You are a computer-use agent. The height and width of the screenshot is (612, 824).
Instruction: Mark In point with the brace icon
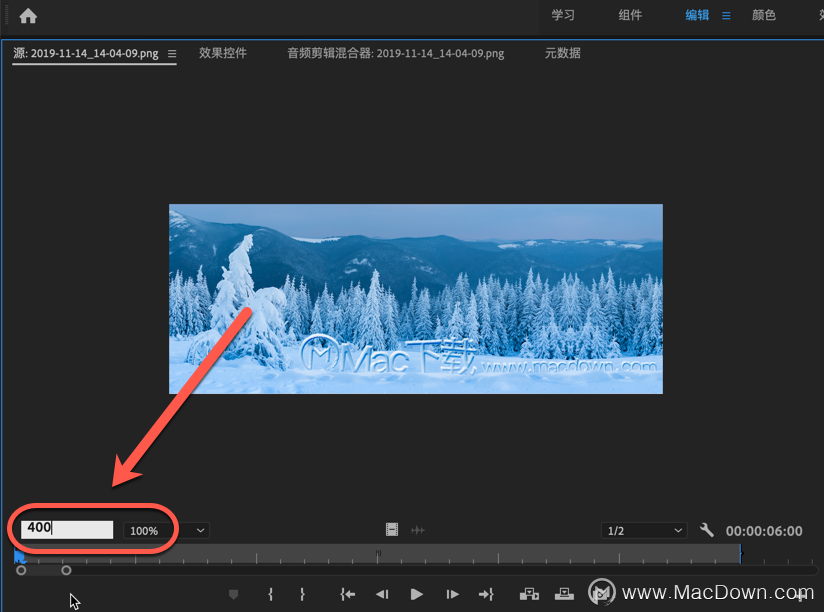point(270,594)
